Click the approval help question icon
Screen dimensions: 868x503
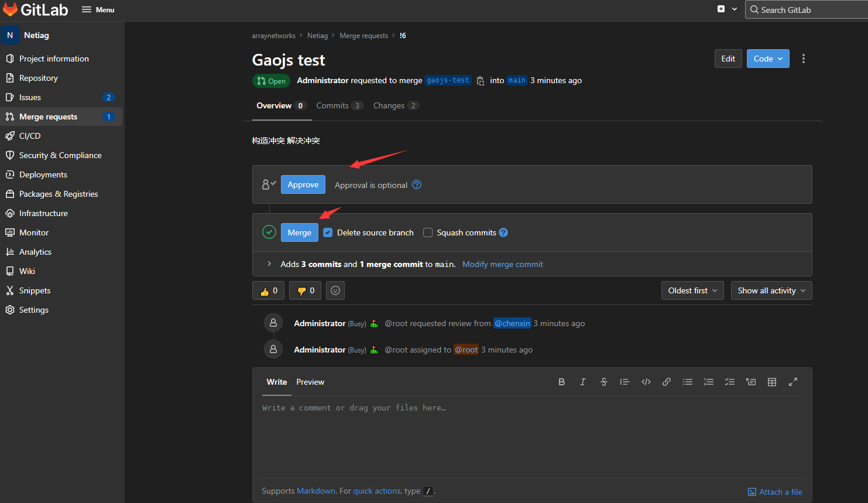coord(417,184)
